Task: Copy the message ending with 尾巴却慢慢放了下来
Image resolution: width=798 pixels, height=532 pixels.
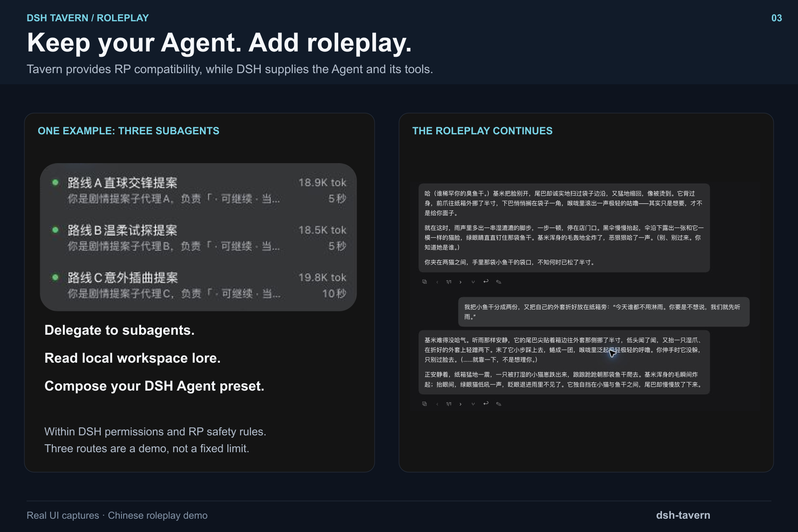Action: pos(424,403)
